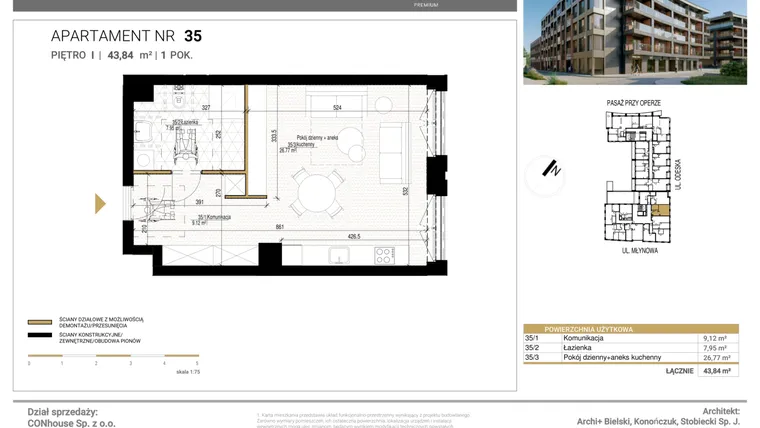Viewport: 760px width, 428px height.
Task: Click the '7,95 m²' table value
Action: 715,348
